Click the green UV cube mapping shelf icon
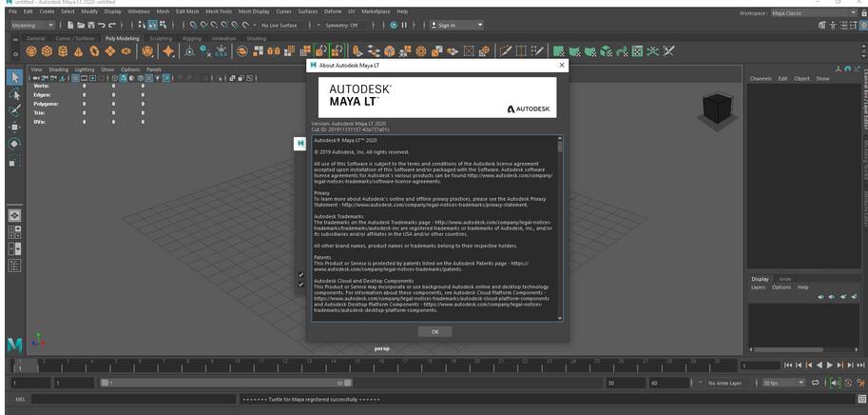The image size is (868, 415). (x=607, y=51)
